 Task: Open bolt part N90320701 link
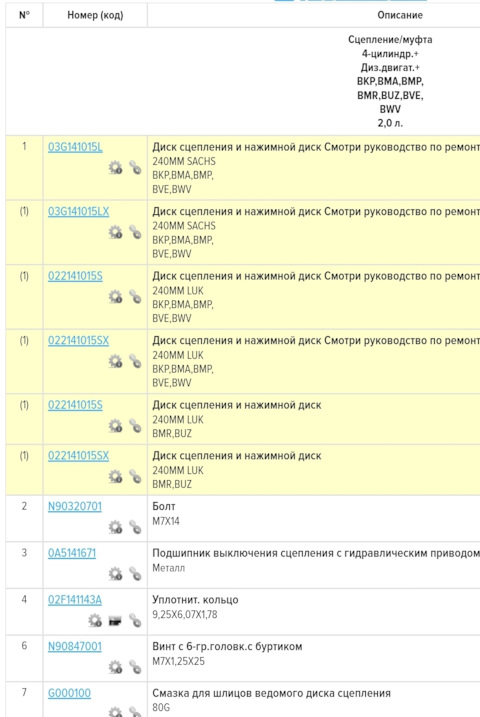pyautogui.click(x=75, y=507)
